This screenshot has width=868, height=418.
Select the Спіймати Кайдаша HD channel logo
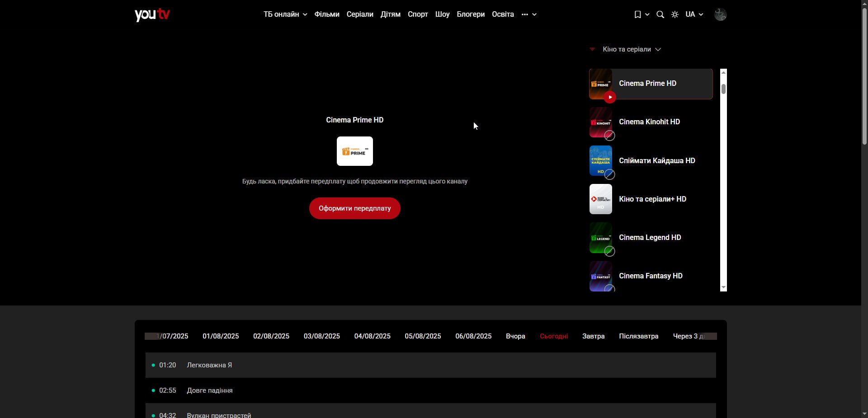600,160
